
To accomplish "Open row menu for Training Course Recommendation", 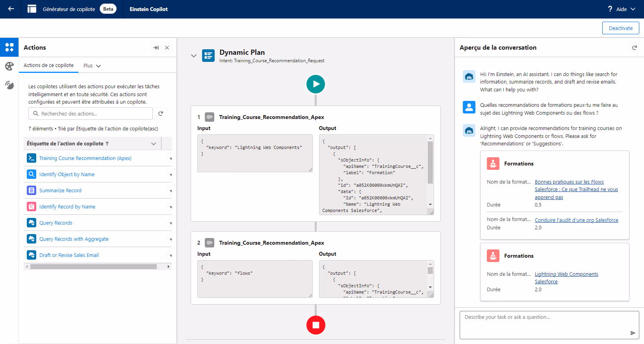I will [x=171, y=158].
